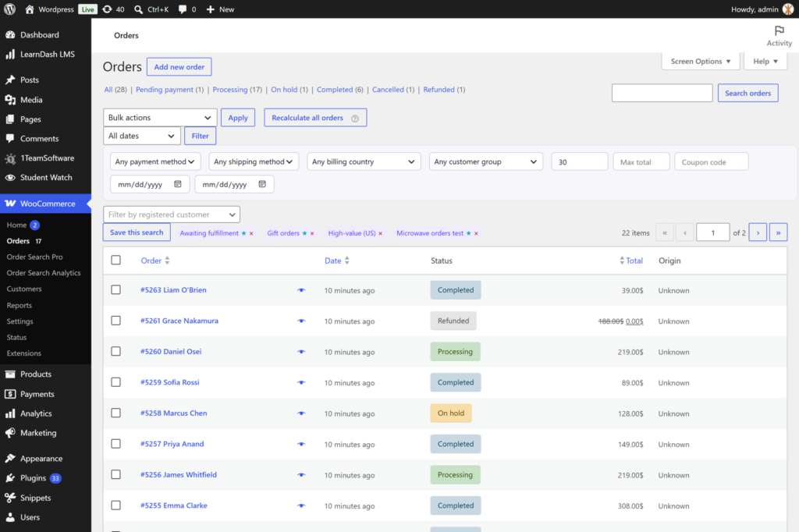Open the All dates dropdown
Image resolution: width=799 pixels, height=532 pixels.
(142, 136)
